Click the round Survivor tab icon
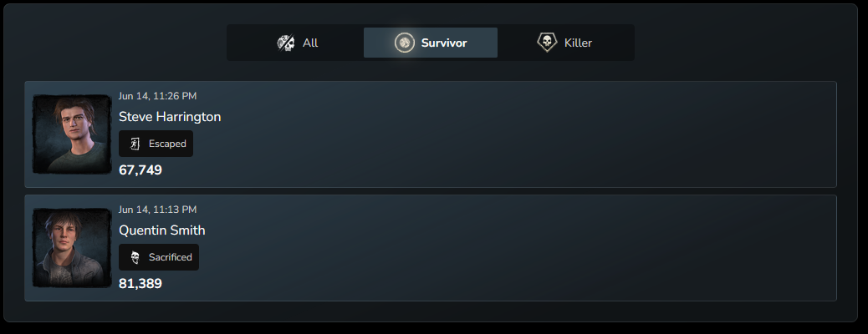868x334 pixels. coord(405,43)
